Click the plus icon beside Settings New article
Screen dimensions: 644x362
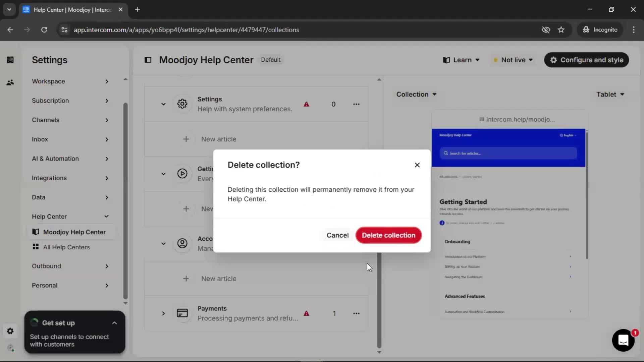click(x=186, y=139)
